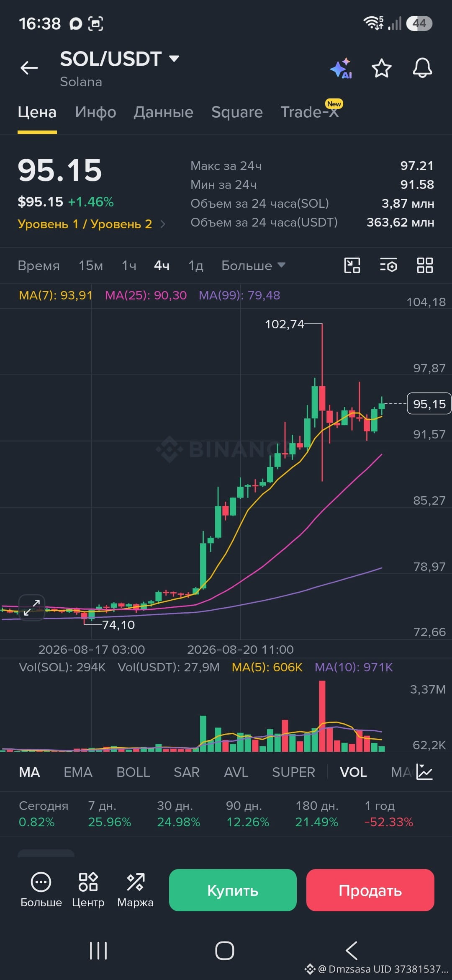Image resolution: width=452 pixels, height=980 pixels.
Task: Toggle the MA indicator
Action: click(x=29, y=772)
